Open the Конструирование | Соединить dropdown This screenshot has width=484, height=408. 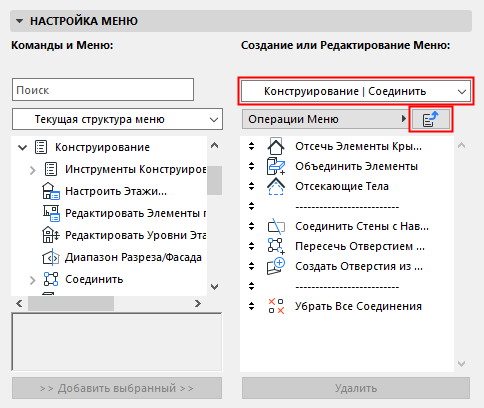click(x=356, y=91)
